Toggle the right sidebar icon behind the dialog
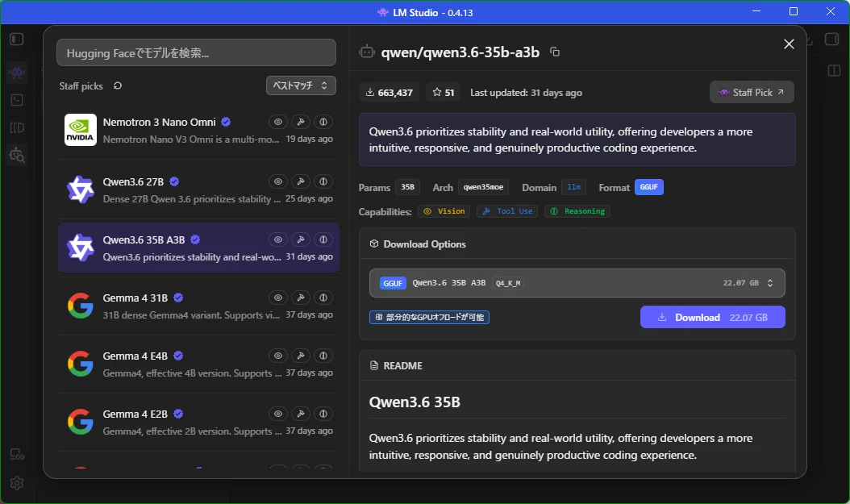The height and width of the screenshot is (504, 850). coord(832,39)
